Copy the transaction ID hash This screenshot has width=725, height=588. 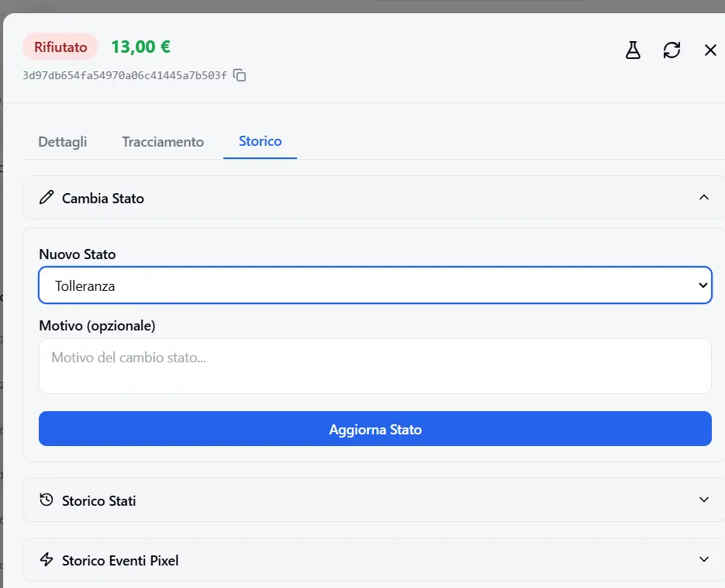click(x=240, y=75)
